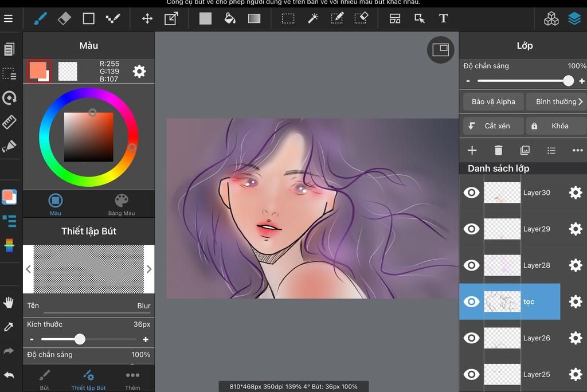Select the Hand pan tool

[x=9, y=303]
